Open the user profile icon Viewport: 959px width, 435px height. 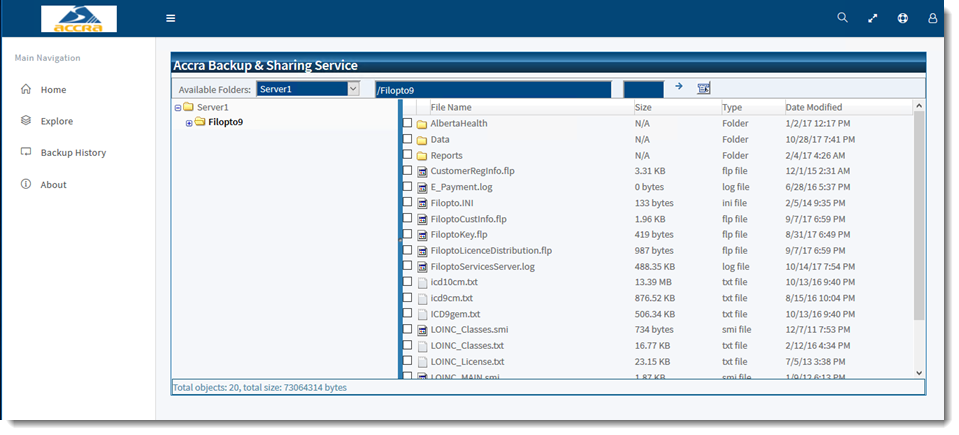pos(932,18)
